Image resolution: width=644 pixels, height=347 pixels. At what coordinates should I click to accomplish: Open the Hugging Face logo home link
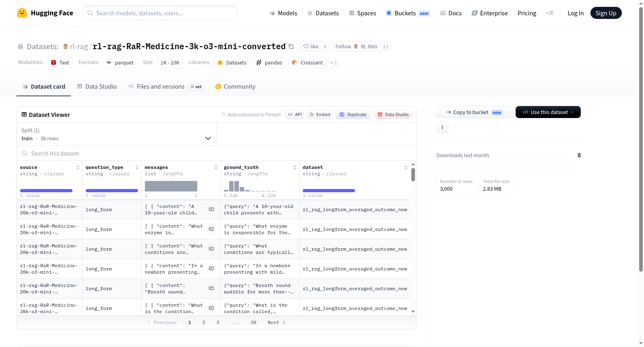point(45,13)
